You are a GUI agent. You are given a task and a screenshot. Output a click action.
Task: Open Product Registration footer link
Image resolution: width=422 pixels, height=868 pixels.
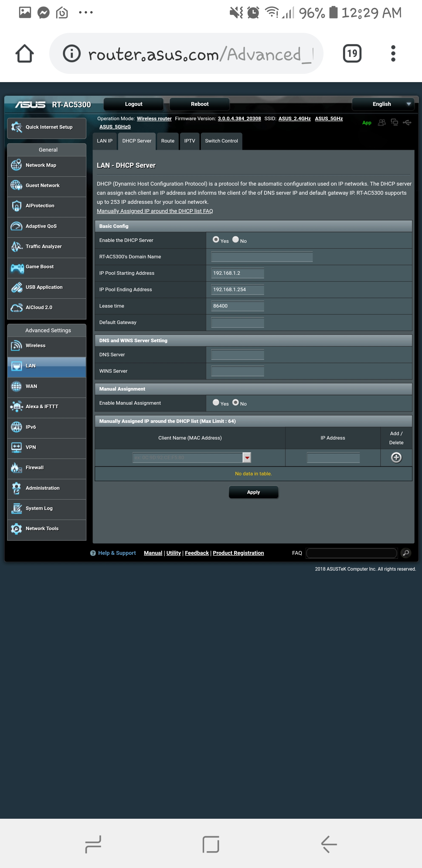[239, 553]
